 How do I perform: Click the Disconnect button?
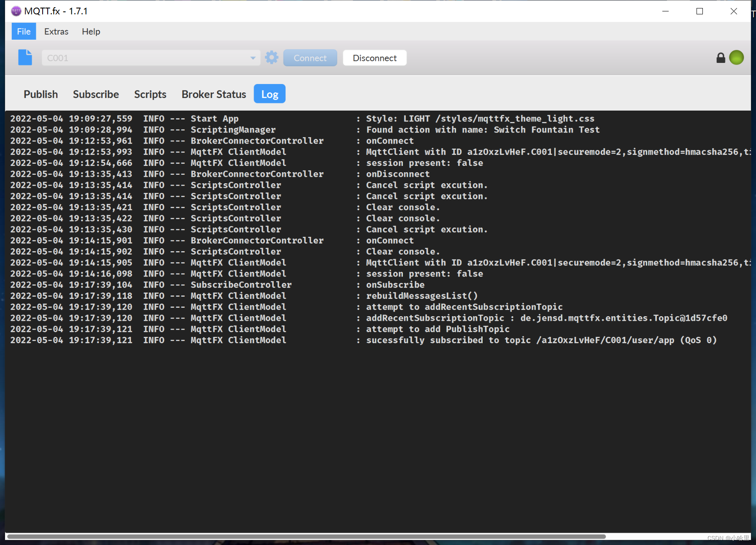click(375, 58)
